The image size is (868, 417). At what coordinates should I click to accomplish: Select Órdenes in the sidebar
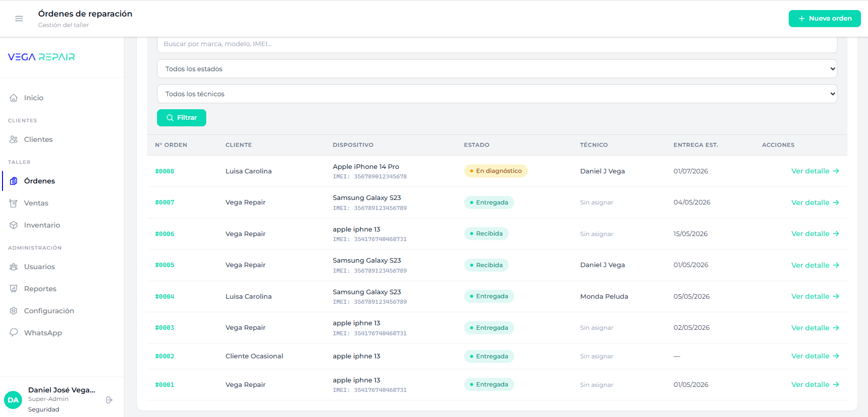tap(62, 181)
